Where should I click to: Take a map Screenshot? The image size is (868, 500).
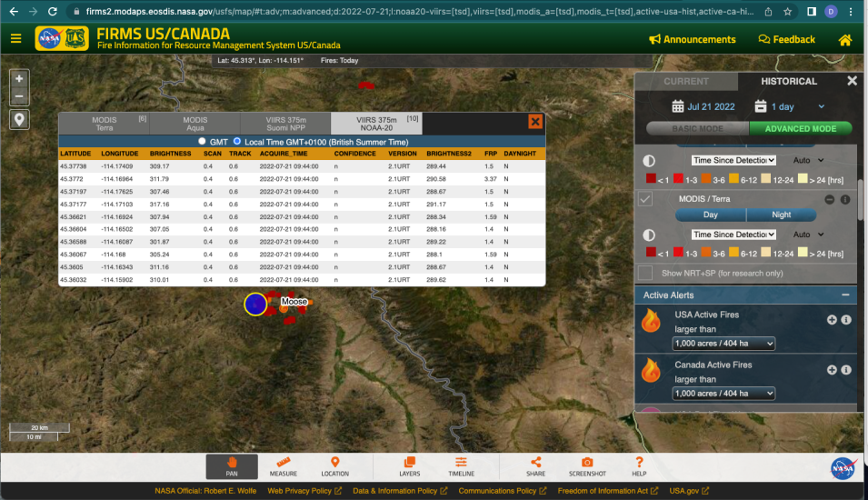point(587,466)
